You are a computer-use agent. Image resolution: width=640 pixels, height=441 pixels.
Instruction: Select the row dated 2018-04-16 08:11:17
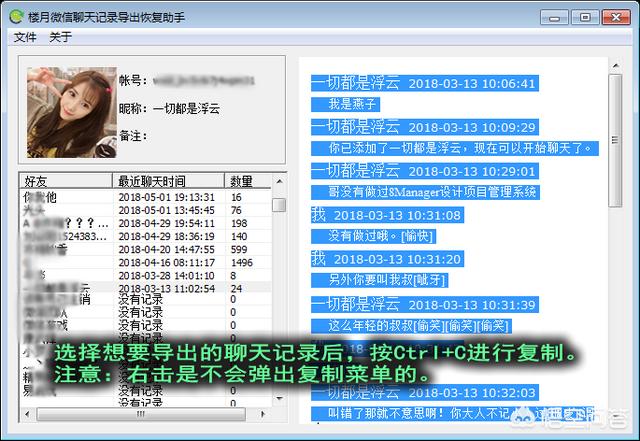pyautogui.click(x=145, y=262)
